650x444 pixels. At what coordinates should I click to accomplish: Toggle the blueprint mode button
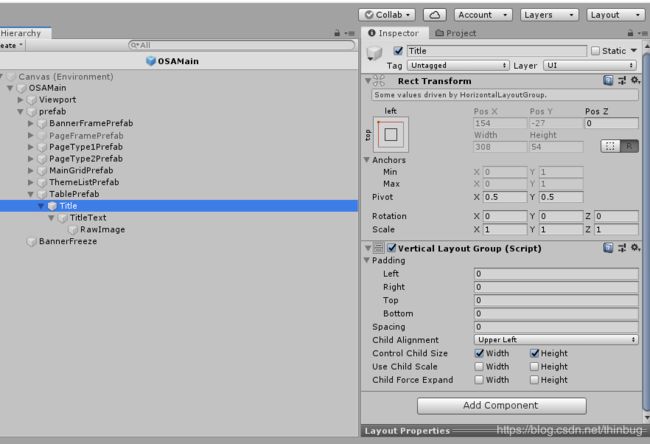[608, 146]
